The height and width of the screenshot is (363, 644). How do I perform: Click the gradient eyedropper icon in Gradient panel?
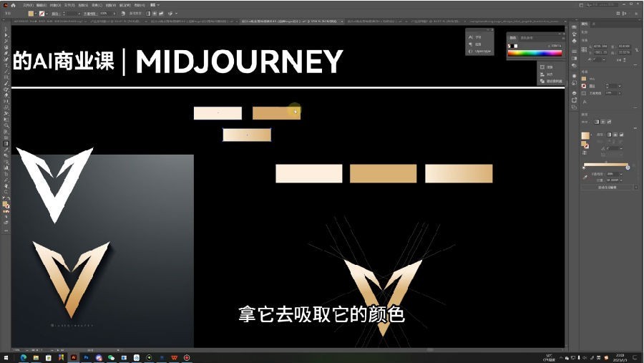[x=585, y=177]
